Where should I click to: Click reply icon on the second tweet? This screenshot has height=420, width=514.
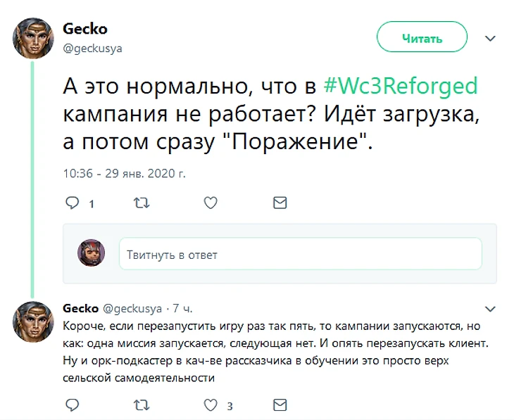point(73,405)
